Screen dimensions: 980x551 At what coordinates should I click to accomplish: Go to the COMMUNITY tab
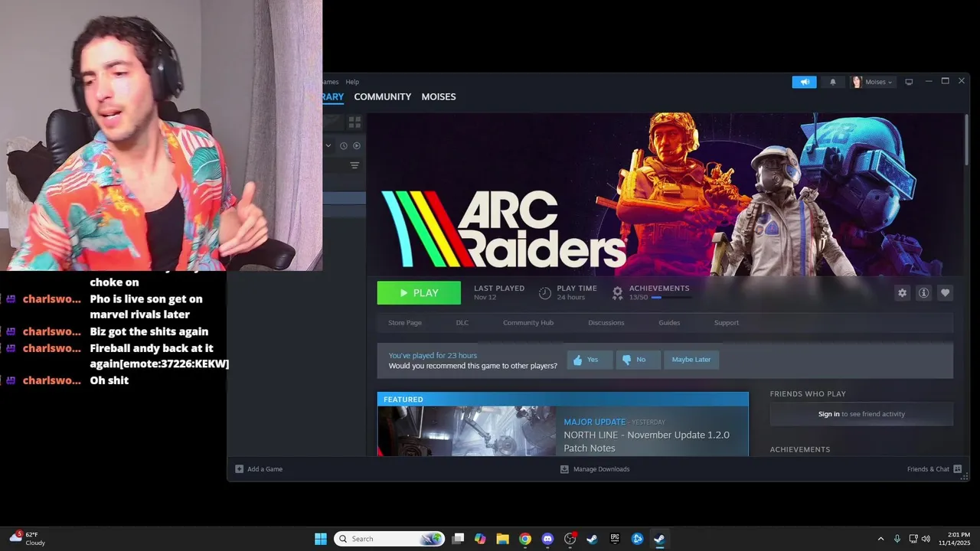pos(382,96)
